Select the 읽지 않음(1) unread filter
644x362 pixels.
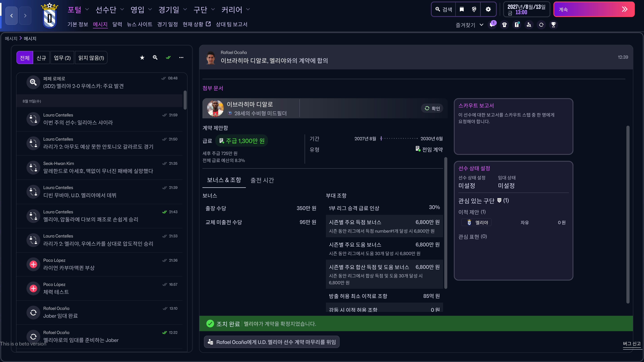(91, 58)
